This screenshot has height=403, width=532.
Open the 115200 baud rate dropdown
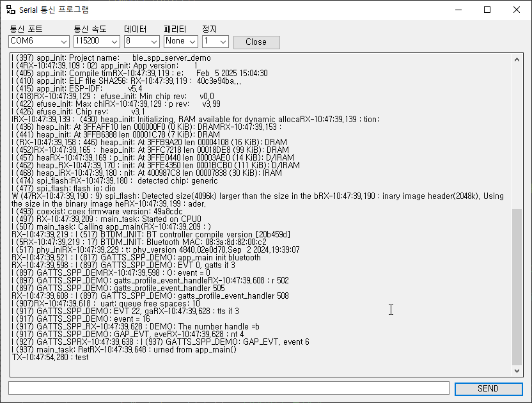point(97,42)
